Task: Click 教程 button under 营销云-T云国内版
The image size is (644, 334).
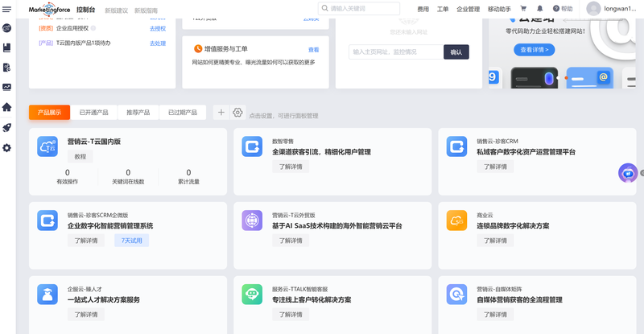Action: tap(80, 156)
